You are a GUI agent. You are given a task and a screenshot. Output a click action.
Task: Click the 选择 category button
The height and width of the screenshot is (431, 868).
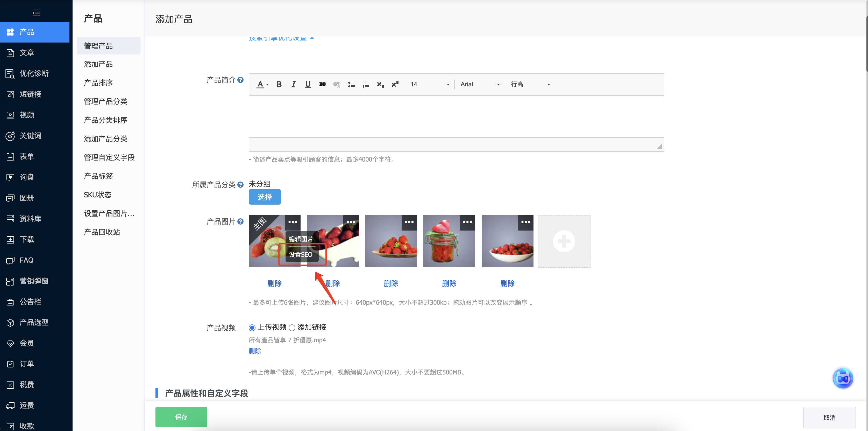coord(265,197)
